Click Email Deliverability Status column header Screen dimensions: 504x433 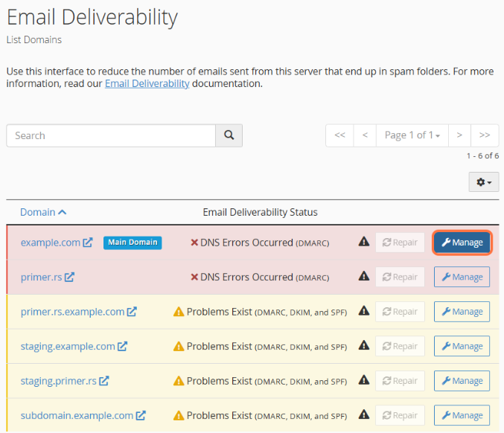click(260, 212)
